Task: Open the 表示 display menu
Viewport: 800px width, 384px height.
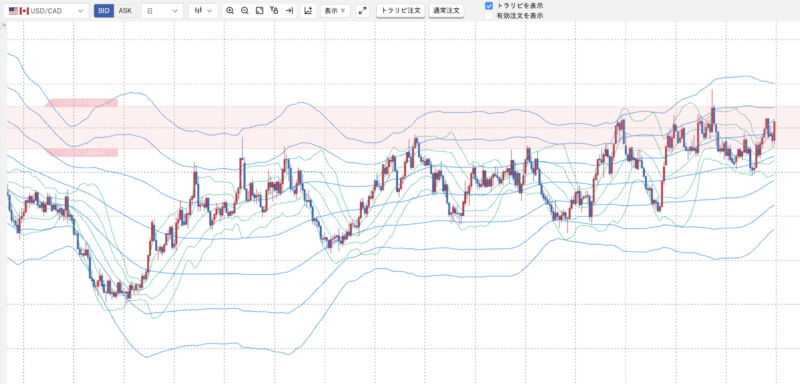Action: (x=335, y=11)
